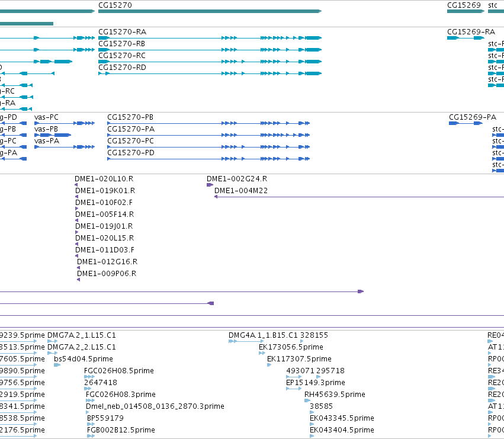Click the DME1-020L15.R label
The image size is (504, 439).
[x=104, y=238]
